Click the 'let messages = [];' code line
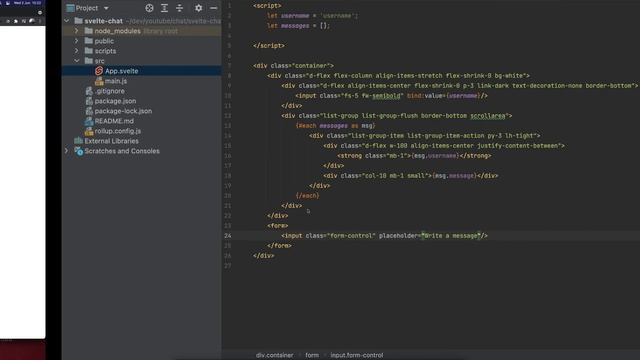Viewport: 640px width, 360px height. pos(298,26)
